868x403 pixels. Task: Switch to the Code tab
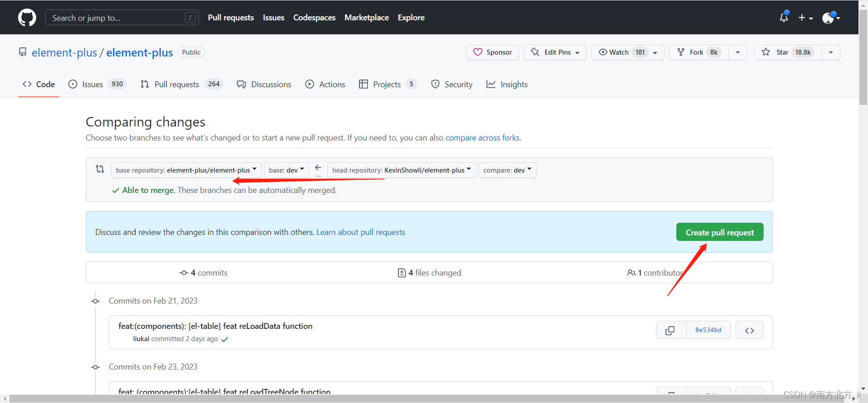pos(39,84)
